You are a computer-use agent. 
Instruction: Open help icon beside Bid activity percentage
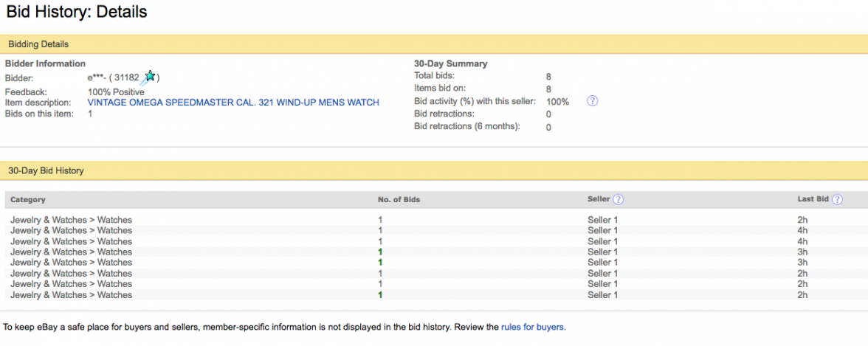point(592,101)
